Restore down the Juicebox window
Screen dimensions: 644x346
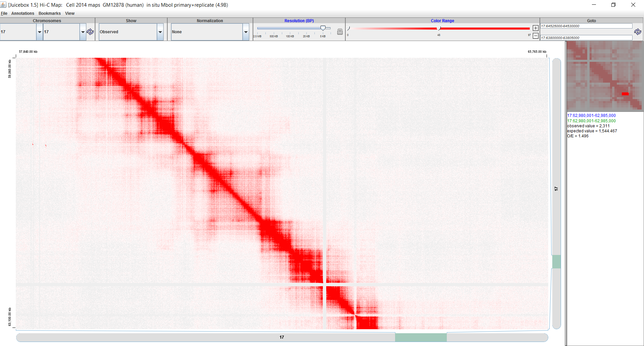point(613,5)
